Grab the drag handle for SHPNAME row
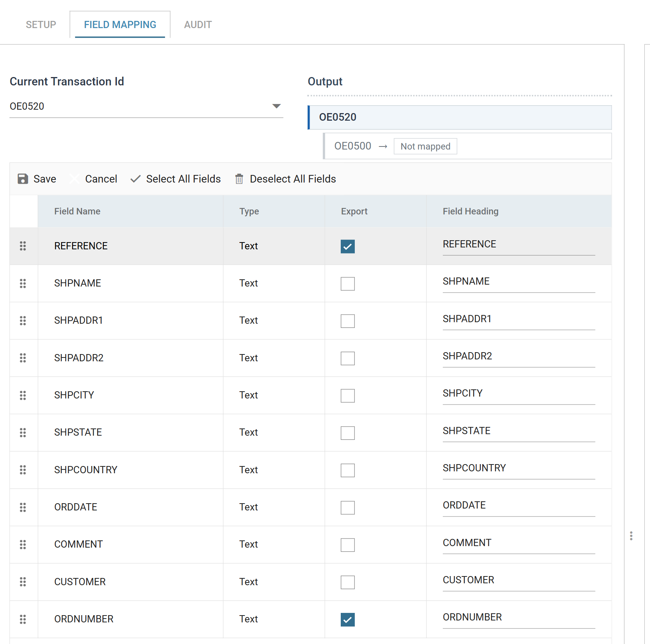 click(23, 283)
